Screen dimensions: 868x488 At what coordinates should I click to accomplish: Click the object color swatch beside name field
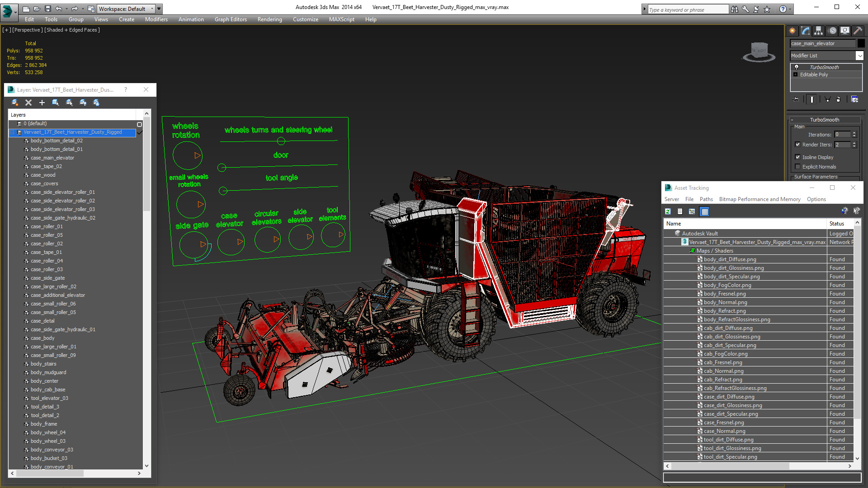point(861,43)
